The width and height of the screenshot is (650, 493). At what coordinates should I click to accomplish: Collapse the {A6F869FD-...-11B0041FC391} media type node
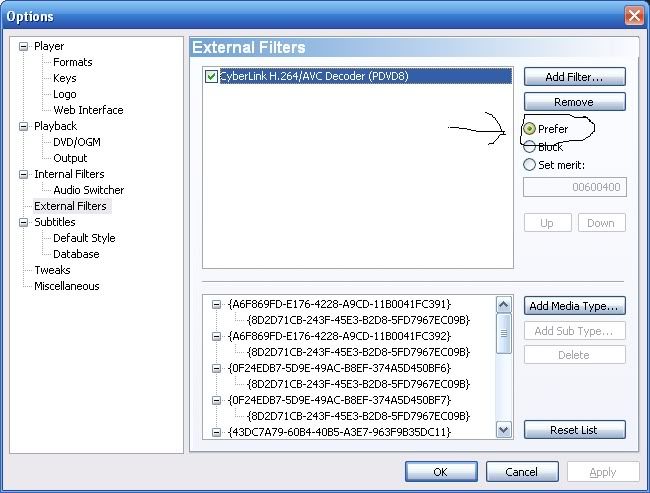coord(216,304)
